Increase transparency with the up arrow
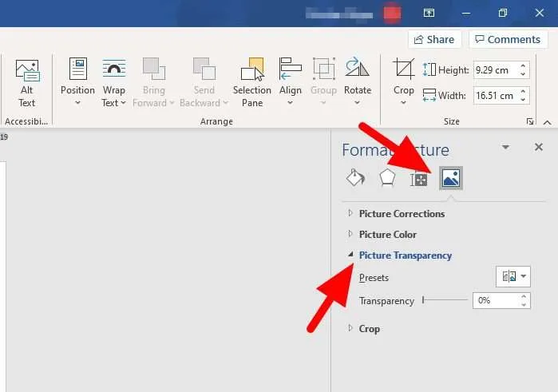Screen dimensions: 558x392 coord(524,296)
